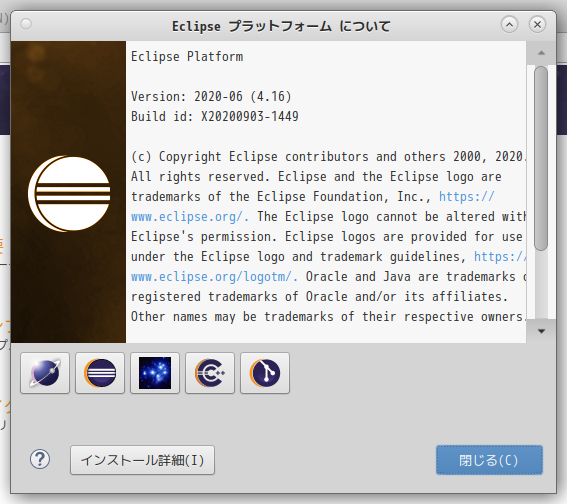Roll up window with title bar chevron button

click(x=509, y=25)
